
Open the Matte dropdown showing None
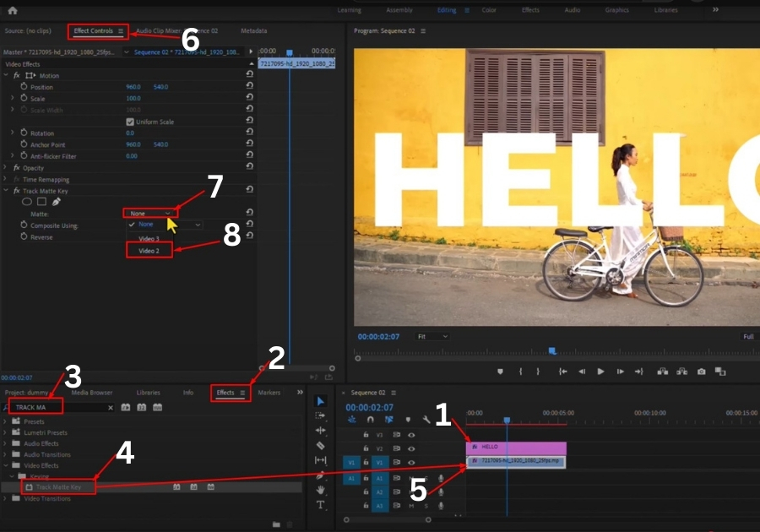click(x=150, y=213)
